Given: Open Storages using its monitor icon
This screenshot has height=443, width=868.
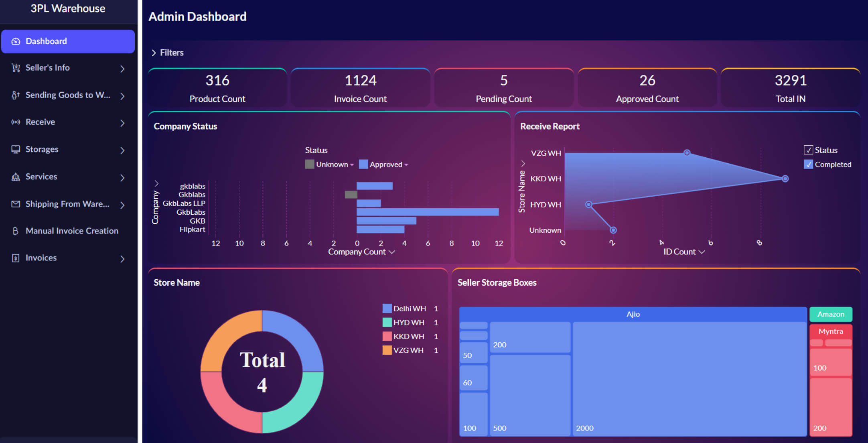Looking at the screenshot, I should pyautogui.click(x=16, y=149).
